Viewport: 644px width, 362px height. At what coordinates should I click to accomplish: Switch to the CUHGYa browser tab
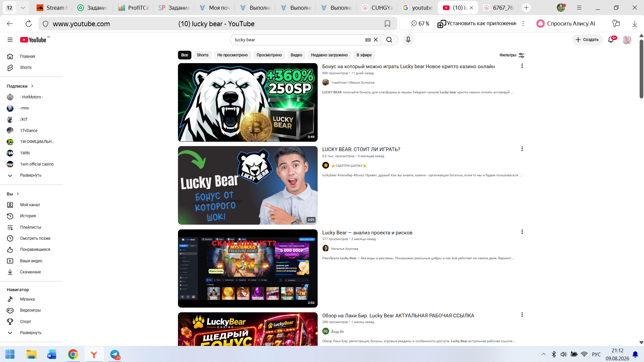pyautogui.click(x=377, y=8)
